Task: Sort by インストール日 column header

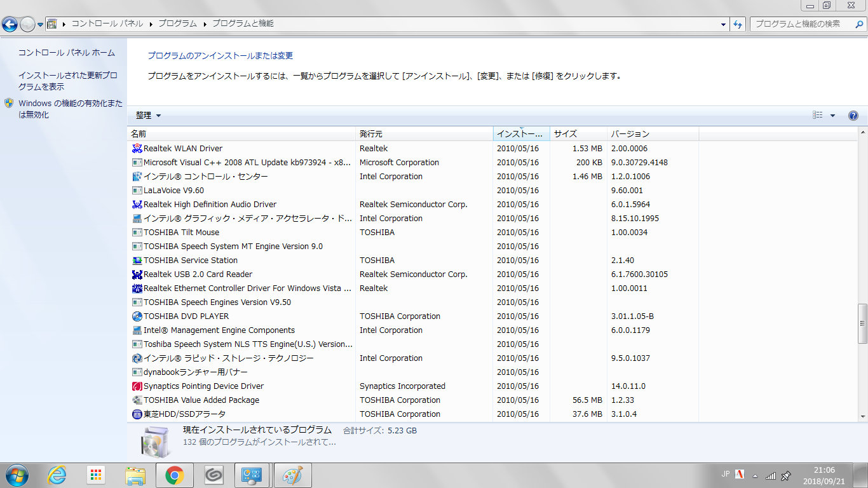Action: [x=521, y=134]
